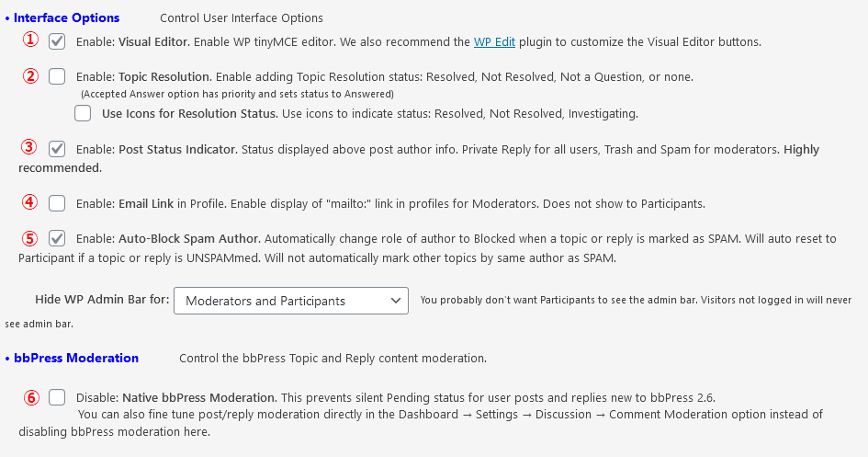Click the Interface Options section heading

[66, 17]
